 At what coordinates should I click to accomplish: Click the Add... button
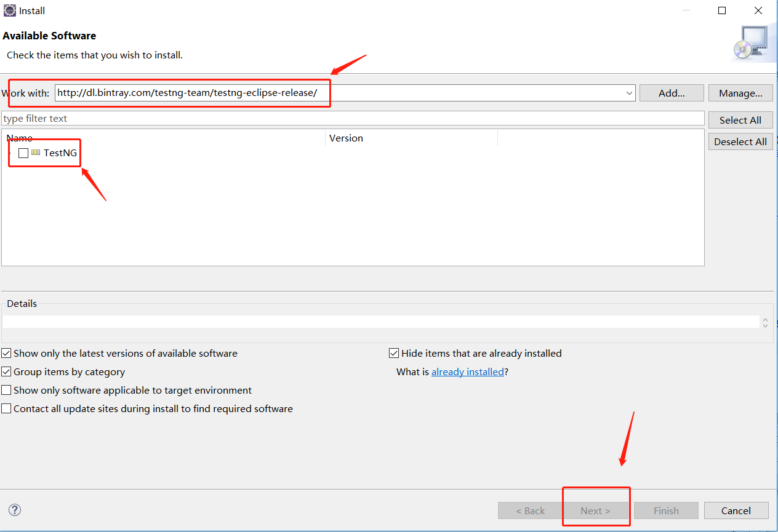[672, 93]
